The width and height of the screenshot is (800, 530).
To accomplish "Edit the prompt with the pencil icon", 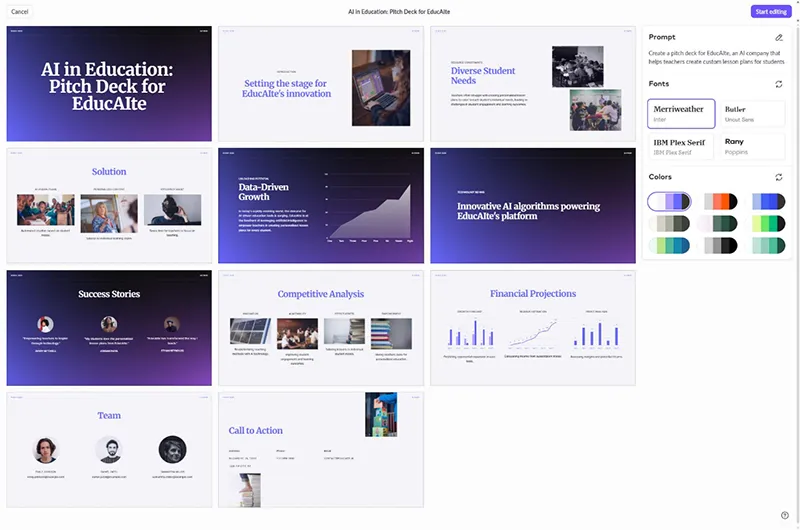I will coord(779,37).
